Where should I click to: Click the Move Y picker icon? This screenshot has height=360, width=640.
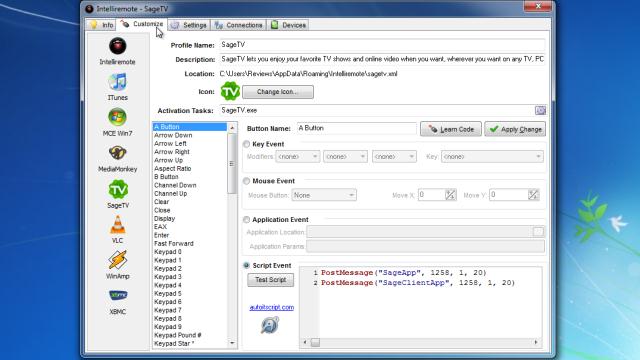click(x=533, y=195)
